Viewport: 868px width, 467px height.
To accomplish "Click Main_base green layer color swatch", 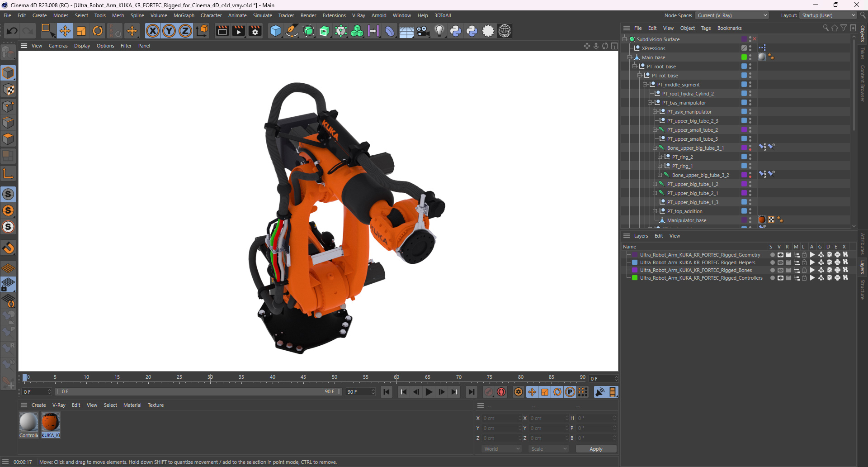I will [x=744, y=57].
